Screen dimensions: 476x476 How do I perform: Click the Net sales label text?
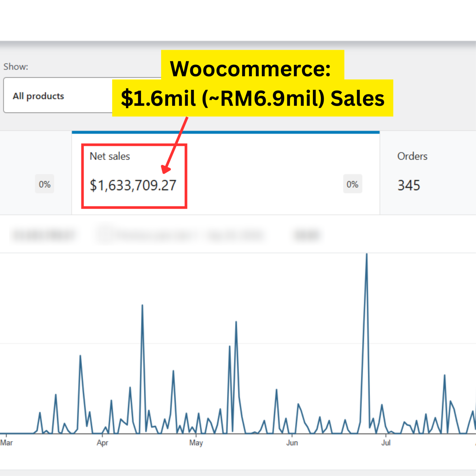(x=110, y=156)
